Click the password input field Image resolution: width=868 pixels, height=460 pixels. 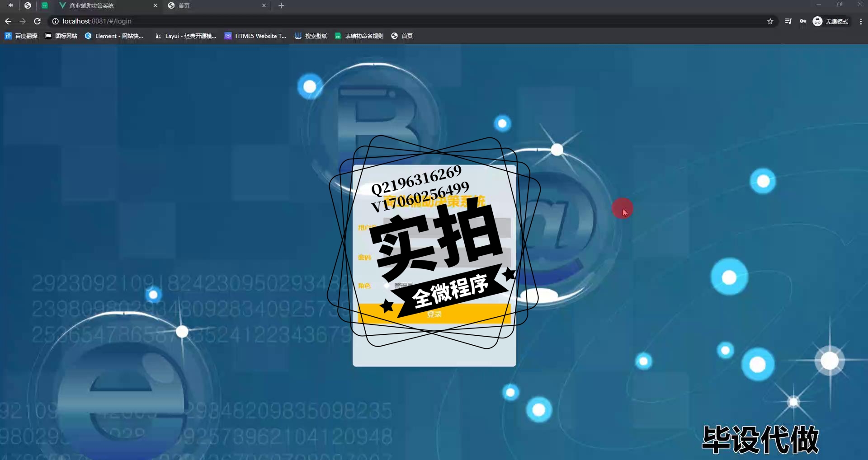447,258
